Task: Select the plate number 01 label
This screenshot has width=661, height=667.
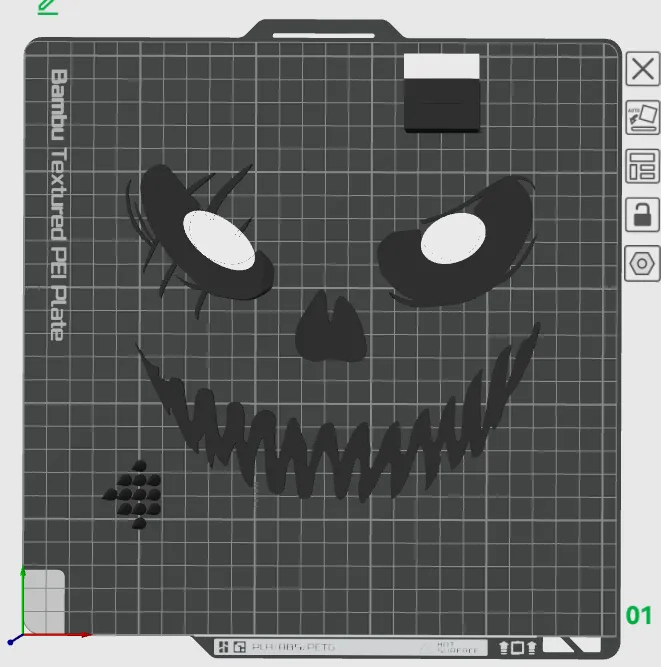Action: pos(639,615)
